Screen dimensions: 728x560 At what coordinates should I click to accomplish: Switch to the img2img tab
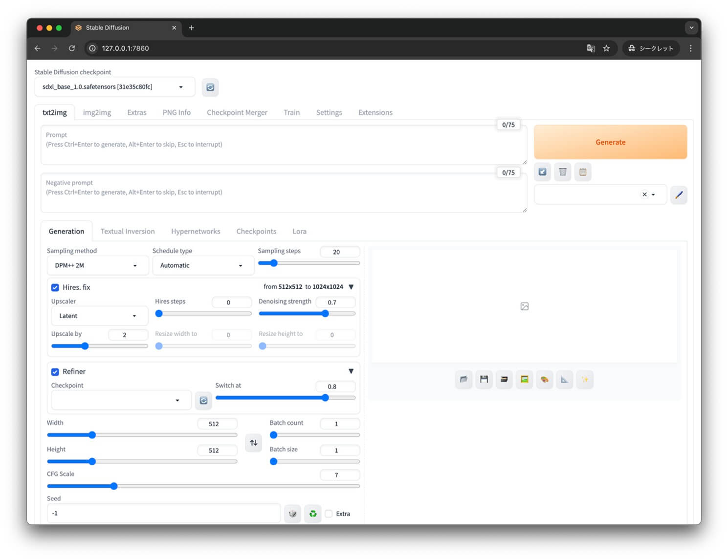(x=97, y=112)
